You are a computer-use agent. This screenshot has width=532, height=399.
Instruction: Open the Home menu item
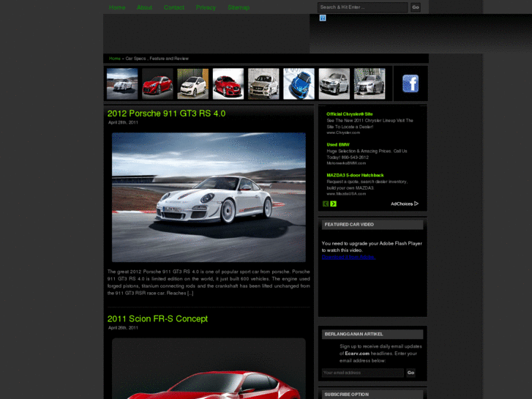coord(117,7)
